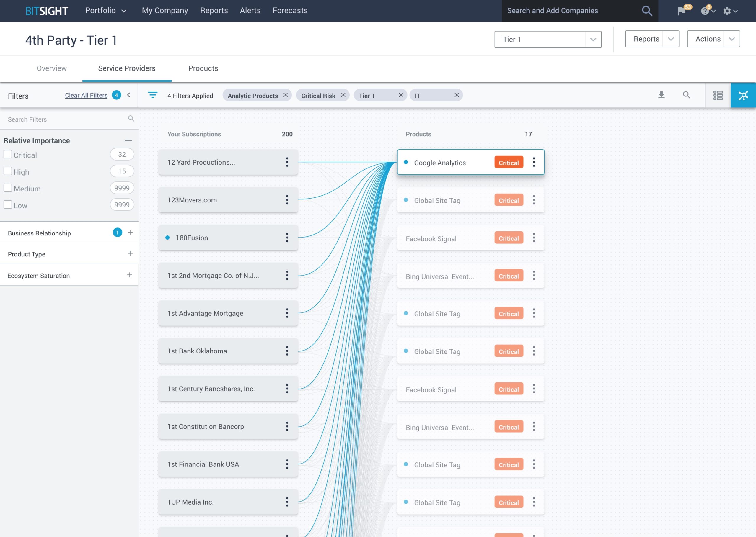
Task: Switch to the Products tab
Action: coord(203,68)
